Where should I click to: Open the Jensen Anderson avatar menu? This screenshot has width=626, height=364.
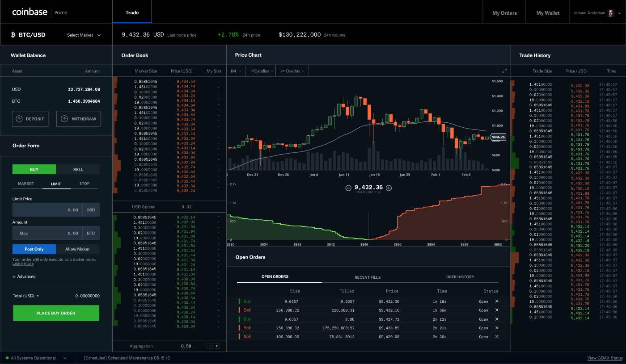click(x=610, y=13)
